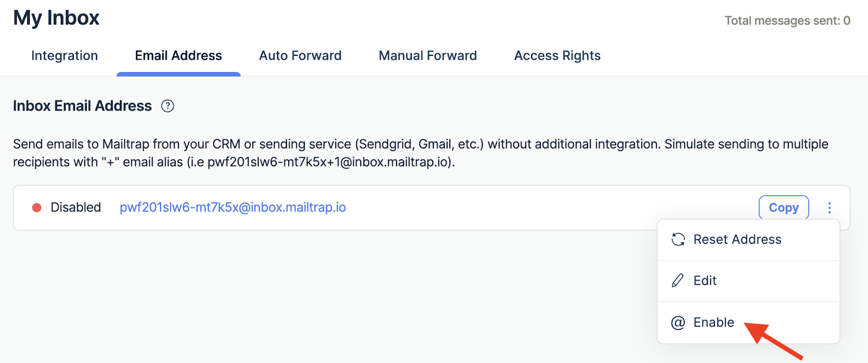The width and height of the screenshot is (868, 363).
Task: View the Access Rights tab
Action: (x=557, y=55)
